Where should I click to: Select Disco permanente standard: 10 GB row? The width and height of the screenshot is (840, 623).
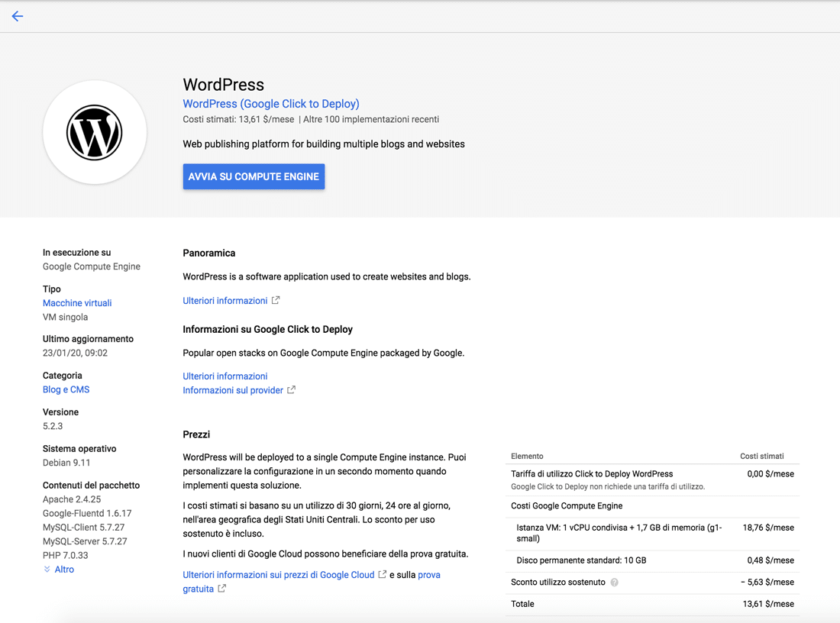coord(652,561)
